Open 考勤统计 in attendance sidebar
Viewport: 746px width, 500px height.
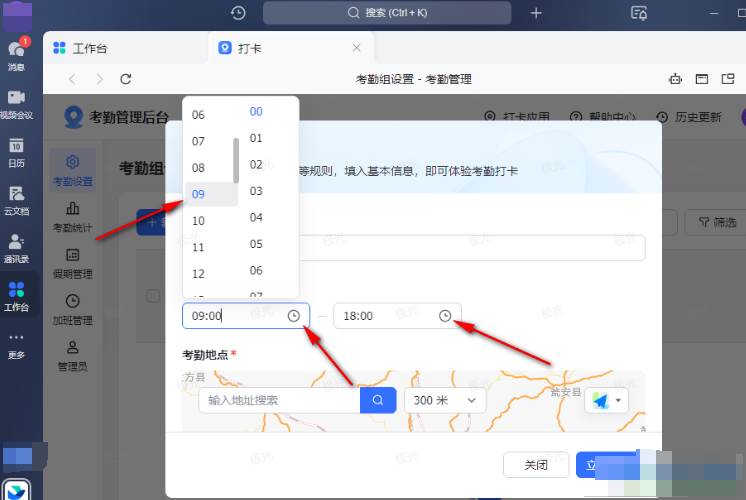(73, 217)
